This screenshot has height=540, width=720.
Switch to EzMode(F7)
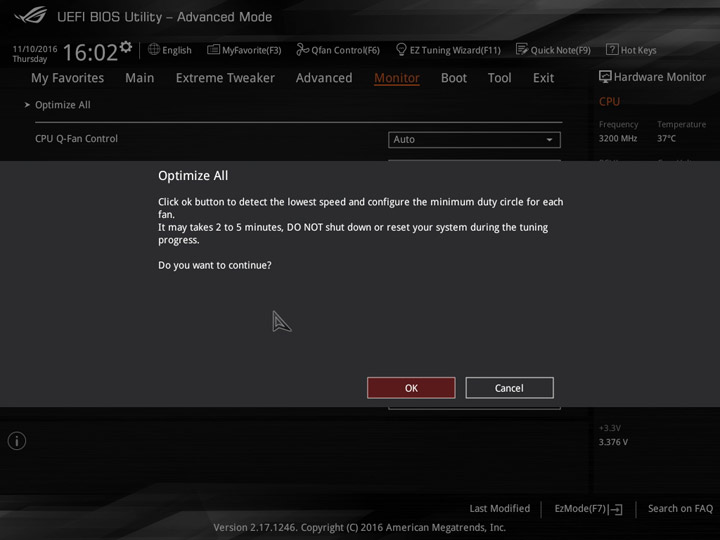pyautogui.click(x=581, y=509)
